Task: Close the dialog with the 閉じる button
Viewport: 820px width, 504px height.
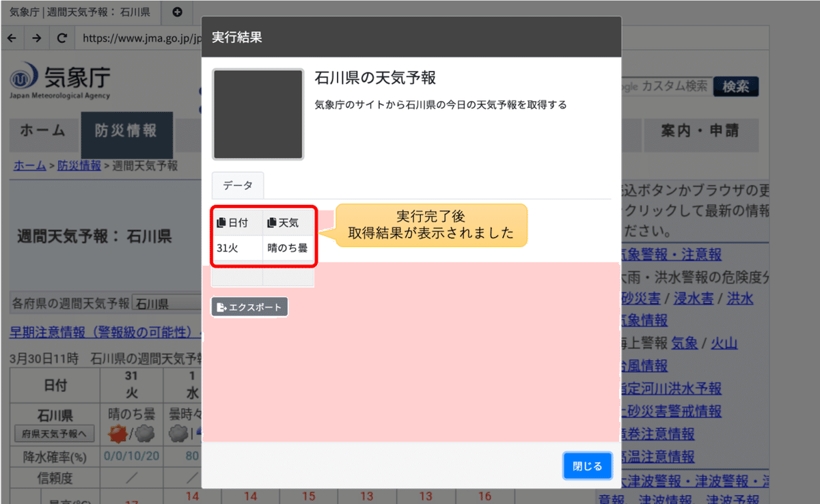Action: (587, 465)
